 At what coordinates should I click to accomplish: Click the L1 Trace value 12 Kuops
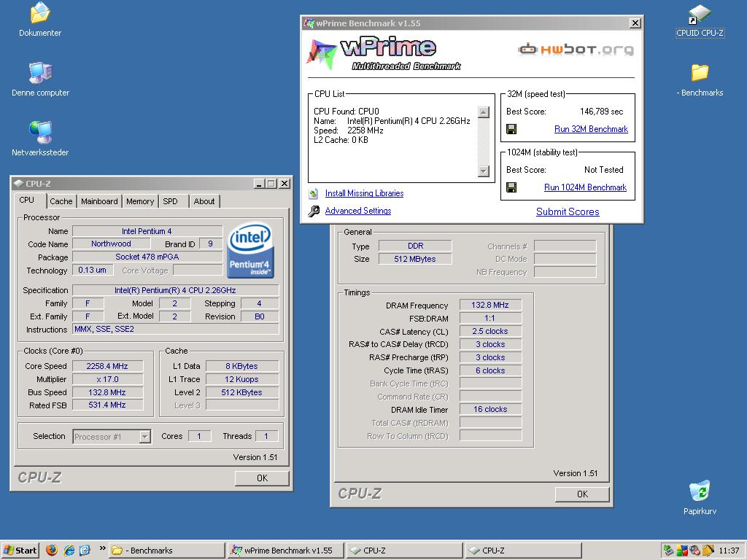point(242,379)
